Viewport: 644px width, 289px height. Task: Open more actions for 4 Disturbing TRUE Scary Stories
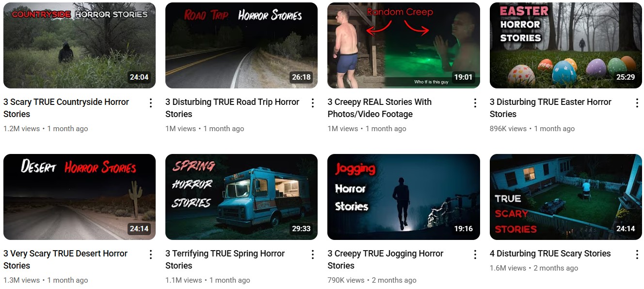click(x=637, y=255)
